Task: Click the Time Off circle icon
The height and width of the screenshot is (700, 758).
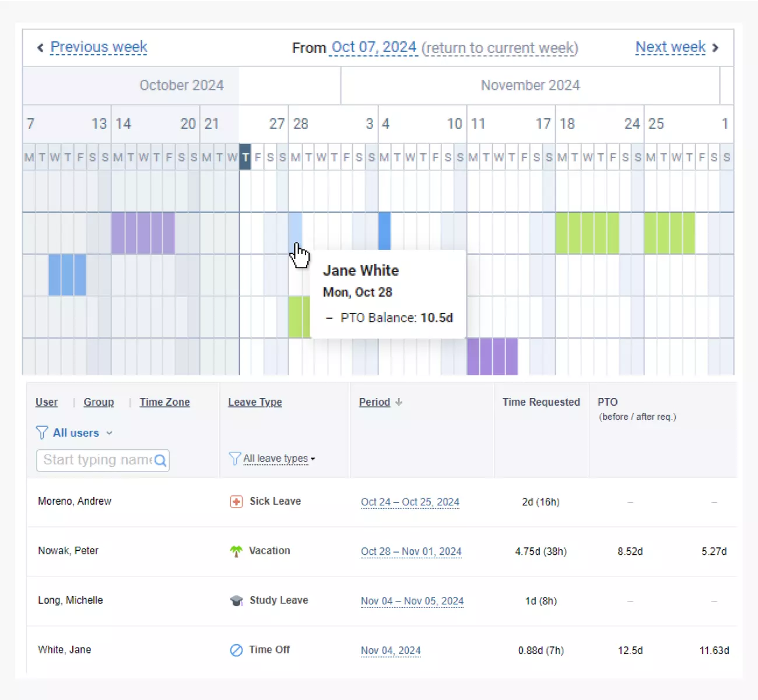Action: coord(236,650)
